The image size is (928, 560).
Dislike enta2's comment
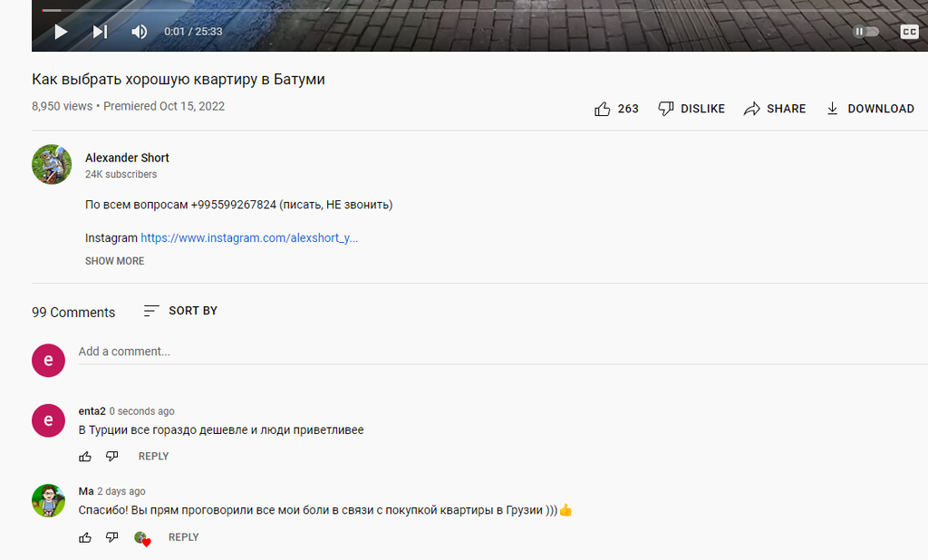coord(111,457)
